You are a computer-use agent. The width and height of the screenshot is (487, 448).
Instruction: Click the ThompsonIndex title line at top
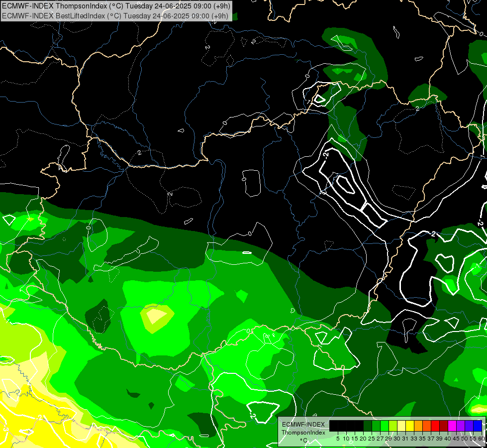(x=115, y=6)
